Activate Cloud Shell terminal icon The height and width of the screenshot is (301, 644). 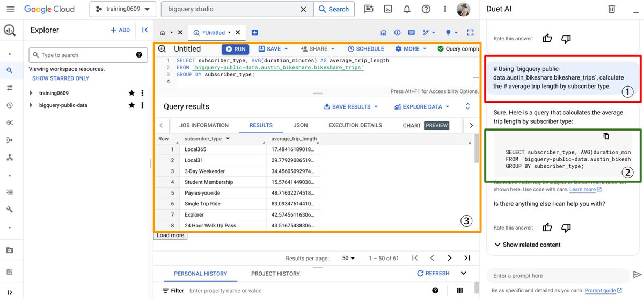point(388,9)
